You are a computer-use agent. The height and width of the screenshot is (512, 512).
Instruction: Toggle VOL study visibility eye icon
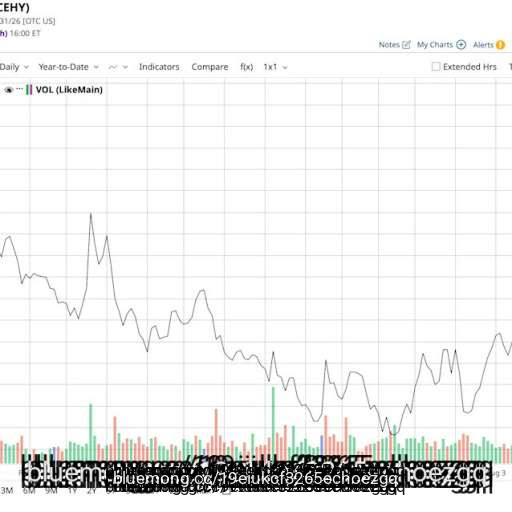pos(9,90)
